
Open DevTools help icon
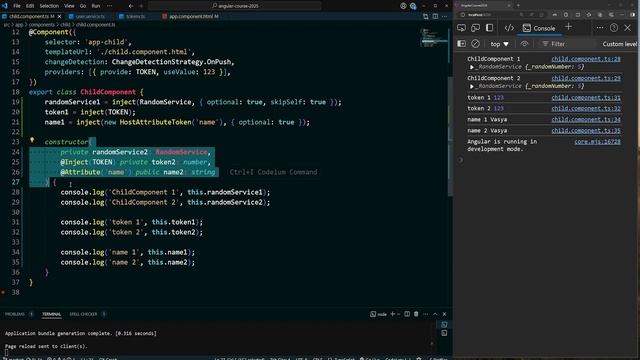[x=613, y=27]
